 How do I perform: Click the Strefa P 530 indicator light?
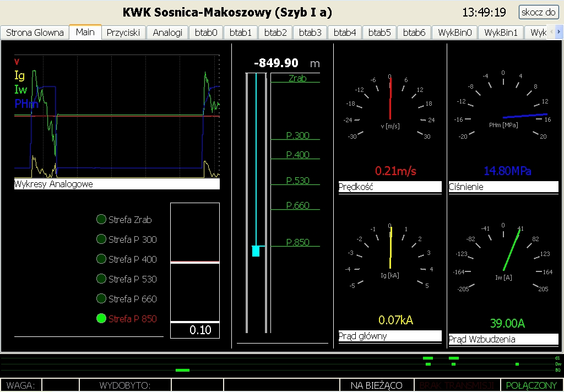[101, 279]
